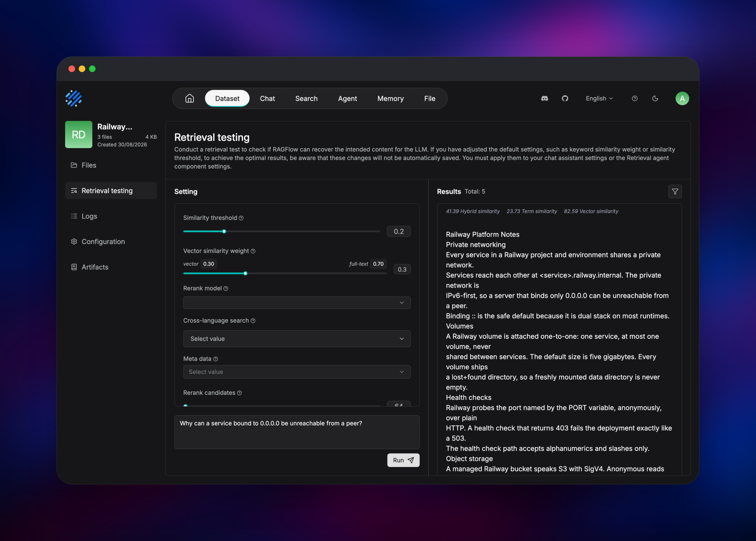This screenshot has width=756, height=541.
Task: Click the 'Railway Platform Notes' result heading
Action: coord(483,235)
